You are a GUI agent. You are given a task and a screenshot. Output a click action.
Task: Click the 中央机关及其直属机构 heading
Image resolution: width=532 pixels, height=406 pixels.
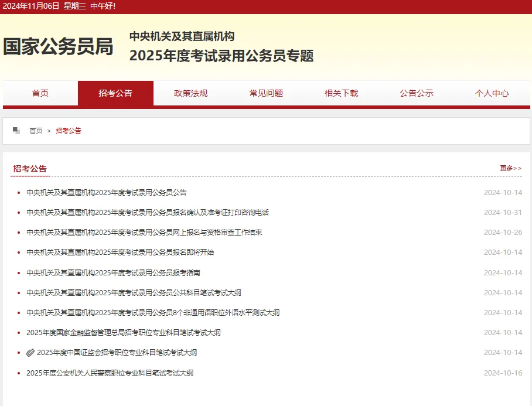tap(182, 36)
